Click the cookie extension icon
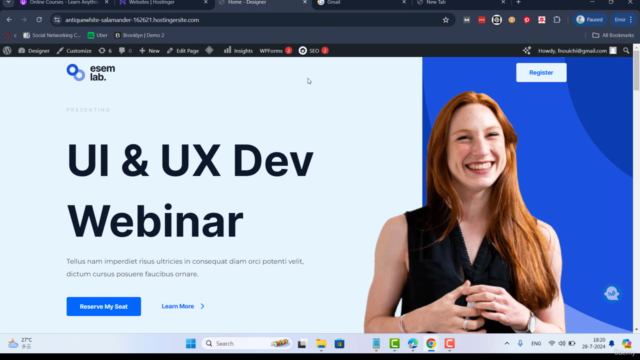640x360 pixels. click(x=512, y=20)
